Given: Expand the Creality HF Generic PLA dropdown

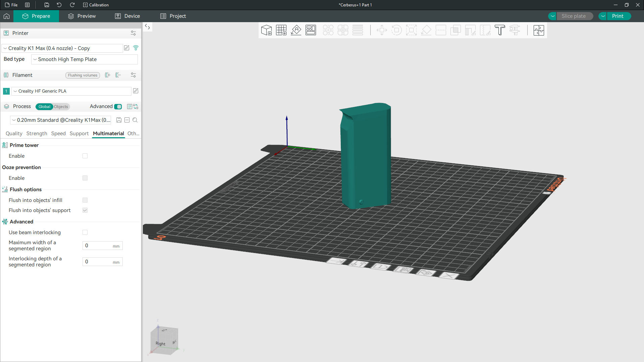Looking at the screenshot, I should tap(71, 91).
